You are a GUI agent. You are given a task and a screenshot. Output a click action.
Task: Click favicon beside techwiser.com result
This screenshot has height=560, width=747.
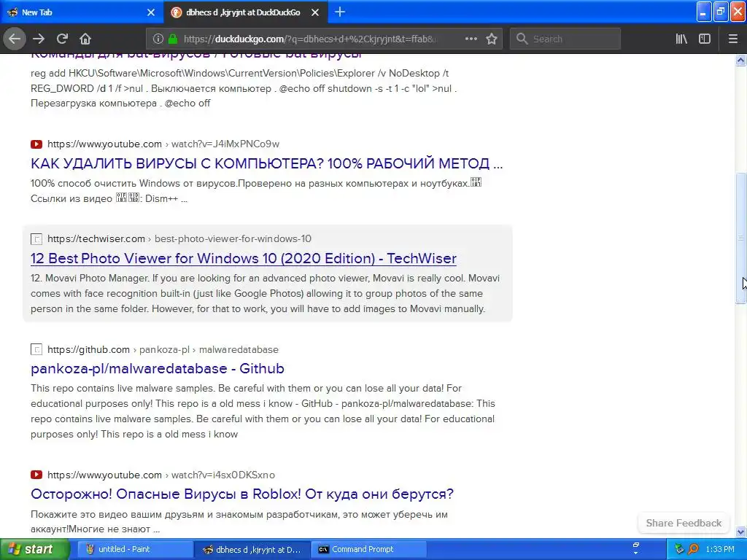click(x=36, y=238)
